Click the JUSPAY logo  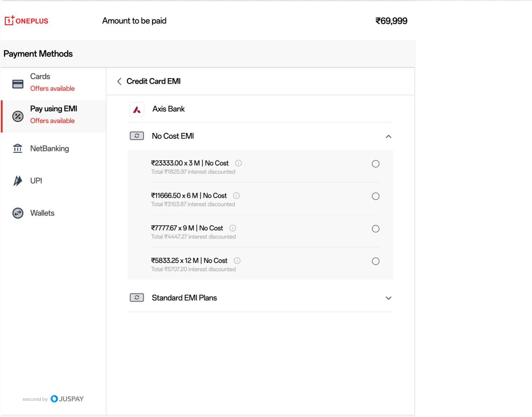pyautogui.click(x=67, y=399)
